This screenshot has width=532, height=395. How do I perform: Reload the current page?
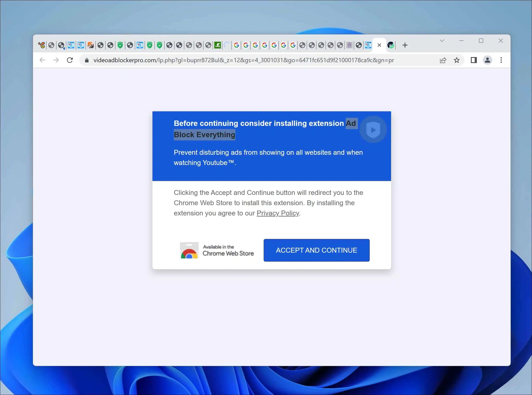pos(70,60)
